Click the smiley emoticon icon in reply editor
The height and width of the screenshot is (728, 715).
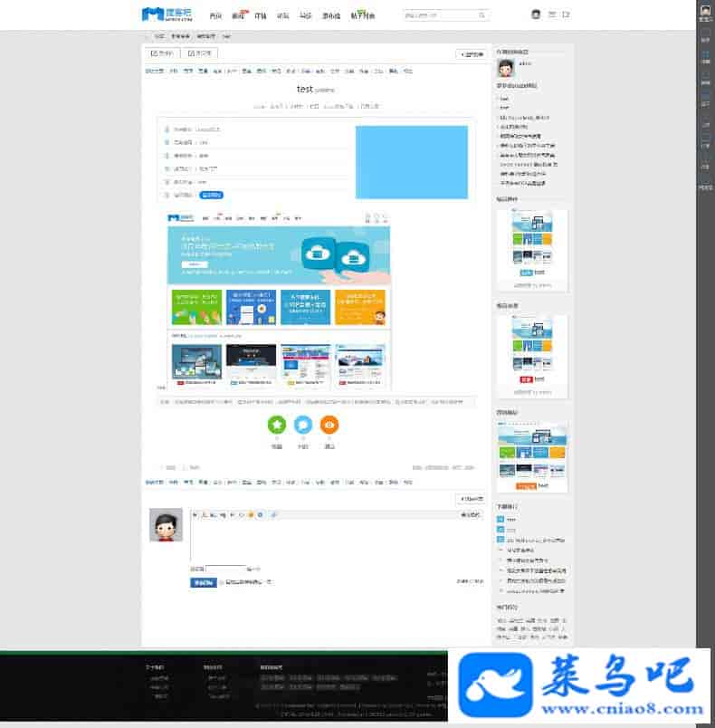pos(250,514)
